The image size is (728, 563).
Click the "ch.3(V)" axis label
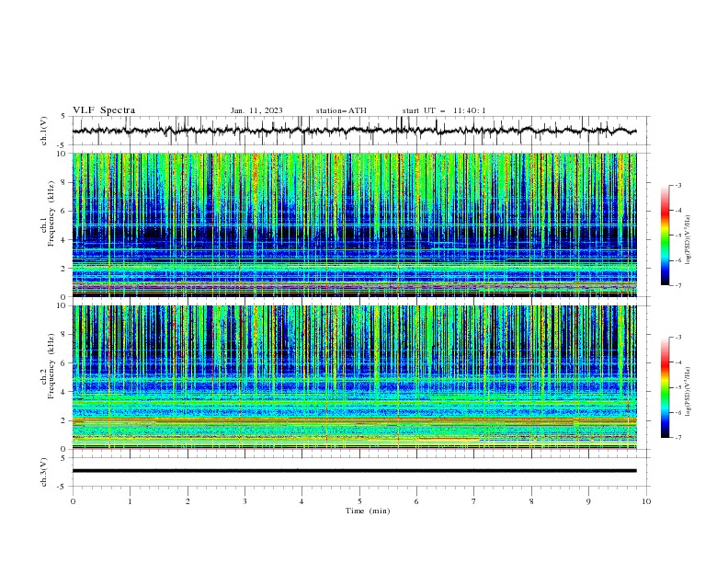click(44, 472)
